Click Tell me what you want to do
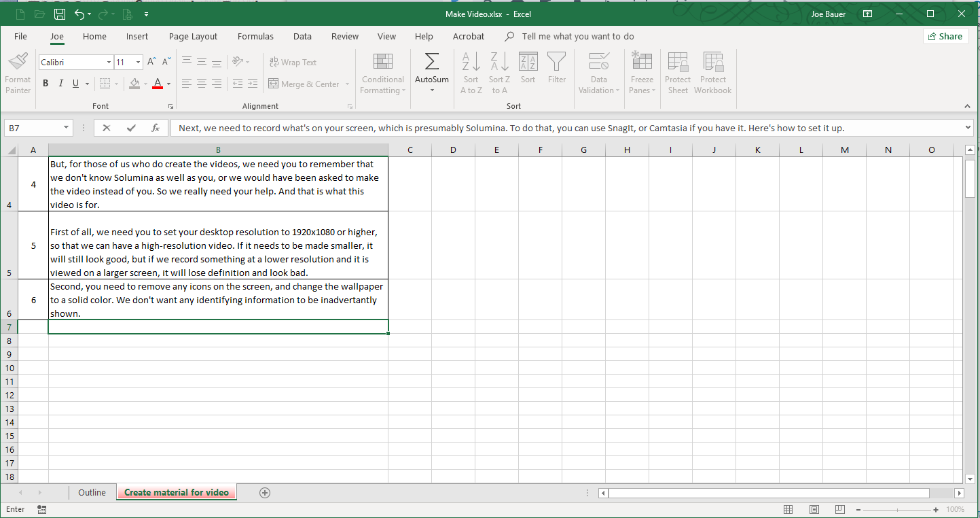The width and height of the screenshot is (980, 518). [578, 37]
